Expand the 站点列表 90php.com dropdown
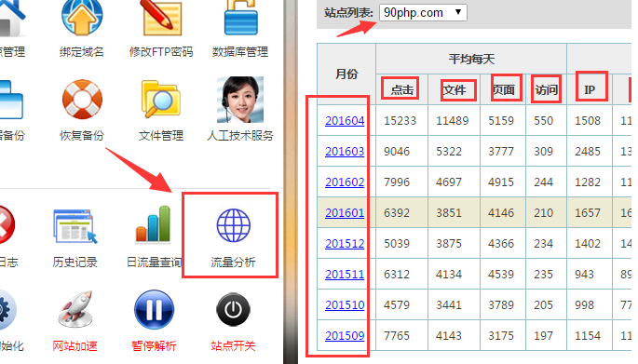This screenshot has width=638, height=364. coord(423,13)
